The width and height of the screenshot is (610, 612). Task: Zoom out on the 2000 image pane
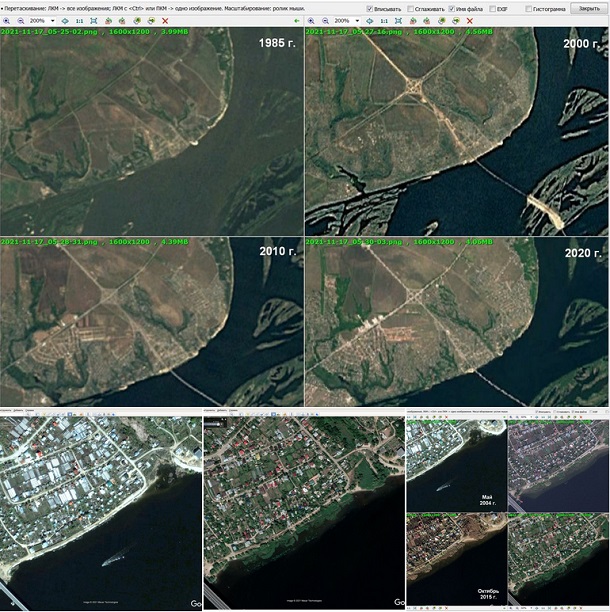point(325,21)
